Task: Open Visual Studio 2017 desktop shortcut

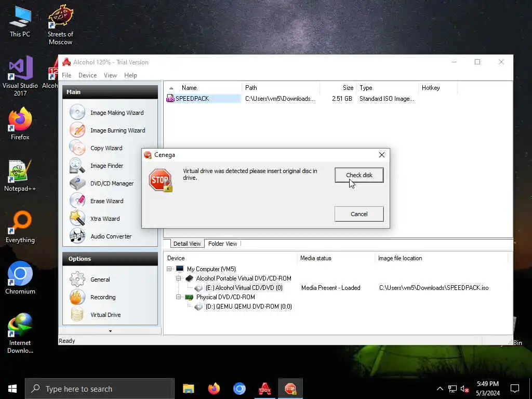Action: (20, 76)
